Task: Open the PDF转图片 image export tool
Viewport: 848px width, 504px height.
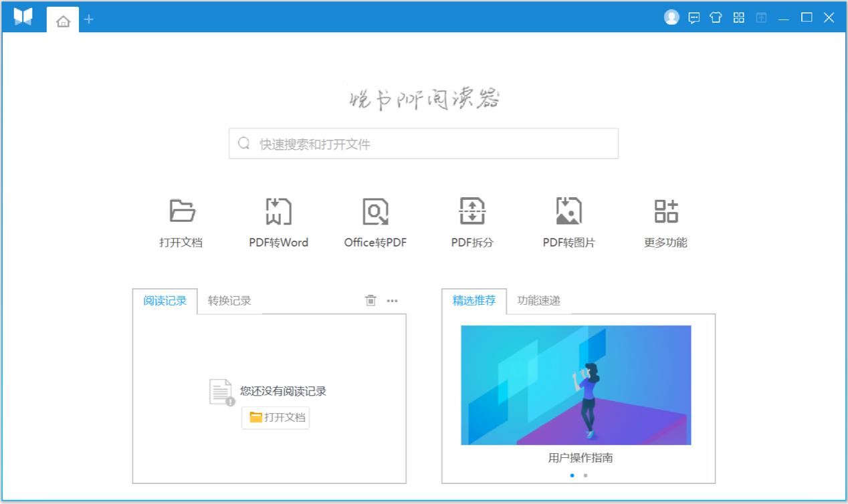Action: pos(568,221)
